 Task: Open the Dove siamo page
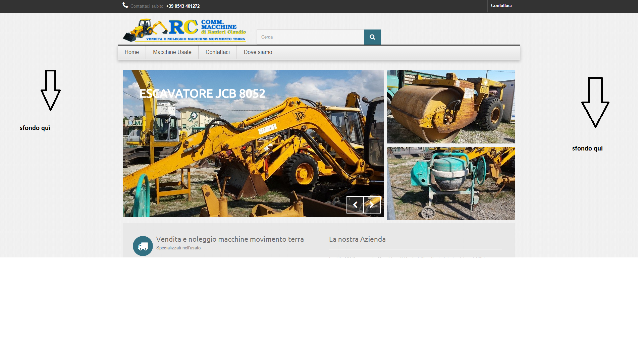258,52
